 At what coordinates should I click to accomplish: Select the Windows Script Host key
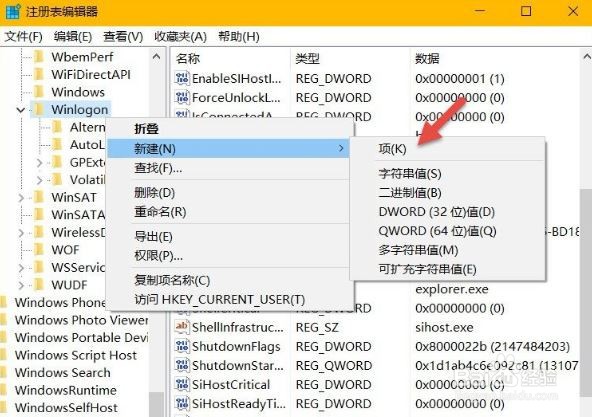pyautogui.click(x=76, y=355)
